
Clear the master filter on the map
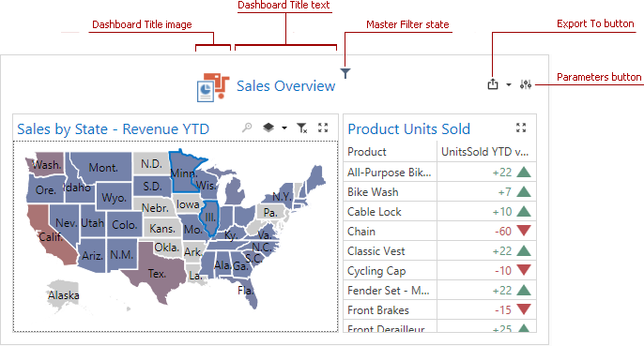click(302, 128)
